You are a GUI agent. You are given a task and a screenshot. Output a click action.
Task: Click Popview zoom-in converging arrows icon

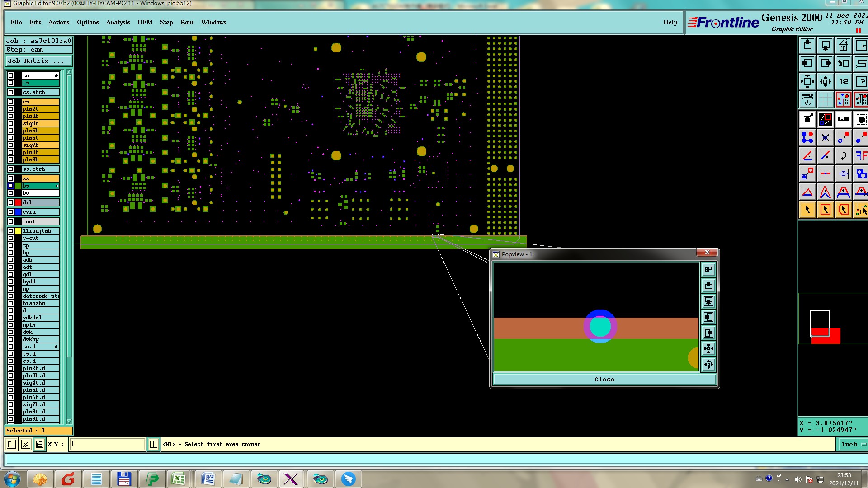(x=708, y=349)
